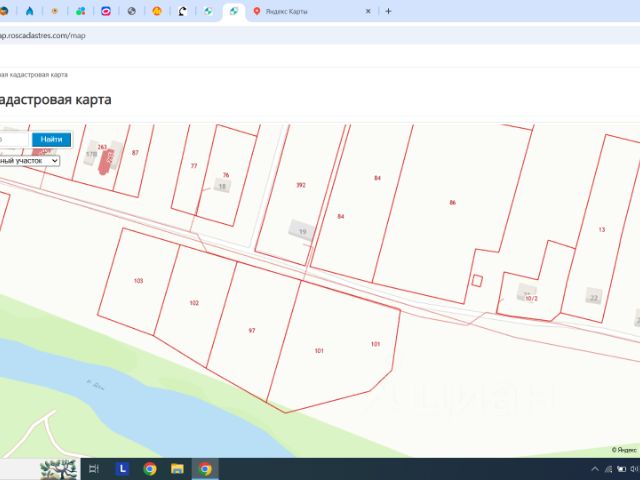Viewport: 640px width, 480px height.
Task: Select parcel 10/2 on the map
Action: click(x=531, y=298)
